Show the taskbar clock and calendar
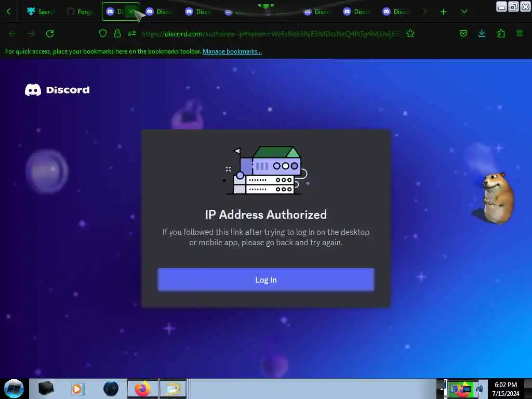The image size is (532, 399). [506, 389]
